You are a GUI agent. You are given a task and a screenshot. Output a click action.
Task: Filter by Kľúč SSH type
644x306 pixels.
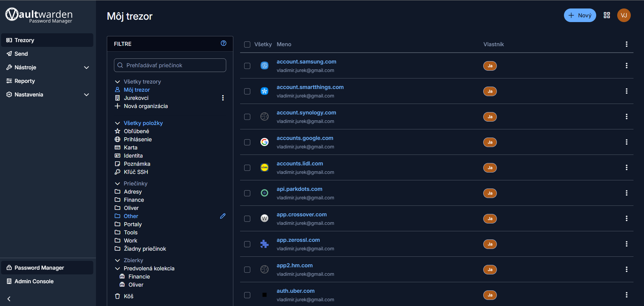pyautogui.click(x=136, y=172)
